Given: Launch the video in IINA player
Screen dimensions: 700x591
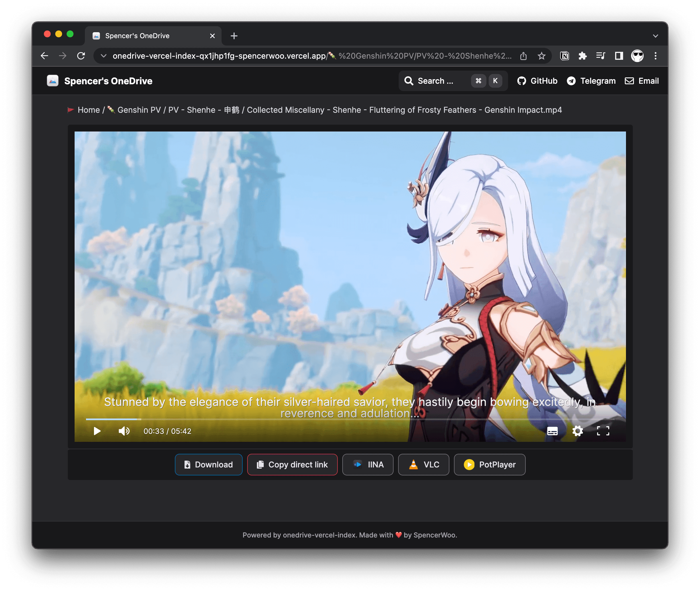Looking at the screenshot, I should pos(368,464).
